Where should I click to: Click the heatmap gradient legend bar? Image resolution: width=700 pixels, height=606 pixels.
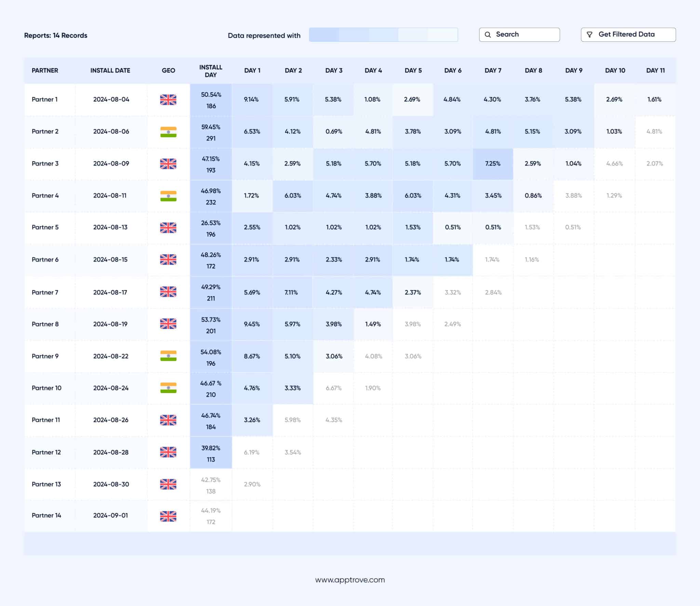coord(383,35)
